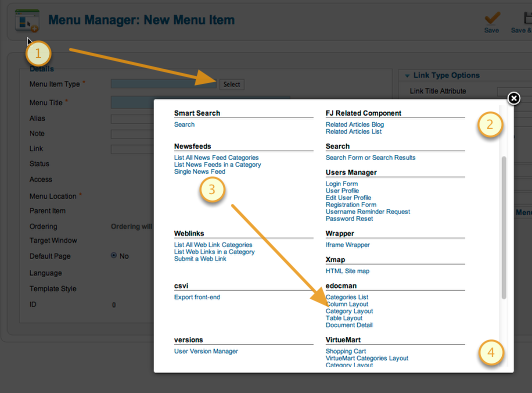Choose edocman Category Layout
532x393 pixels.
(349, 311)
